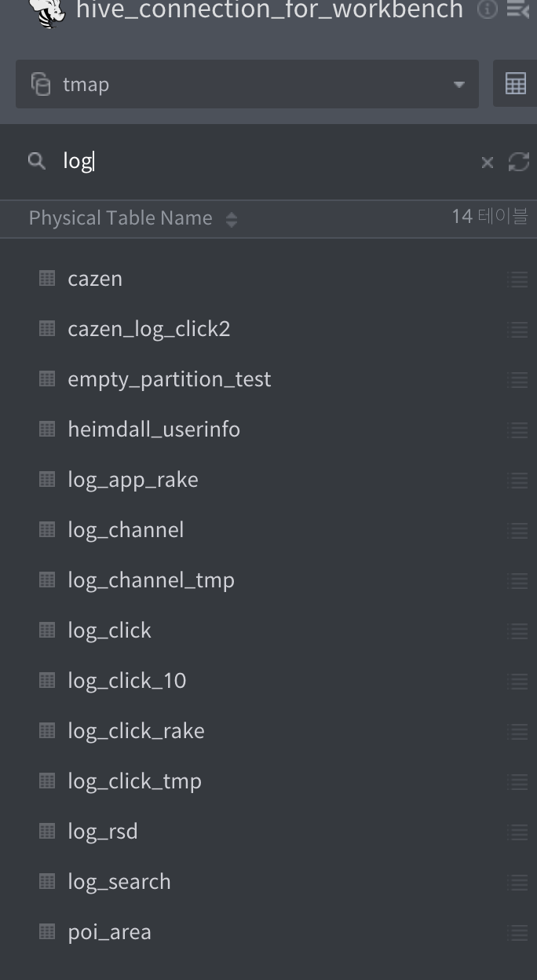Select the poi_area table

click(109, 932)
